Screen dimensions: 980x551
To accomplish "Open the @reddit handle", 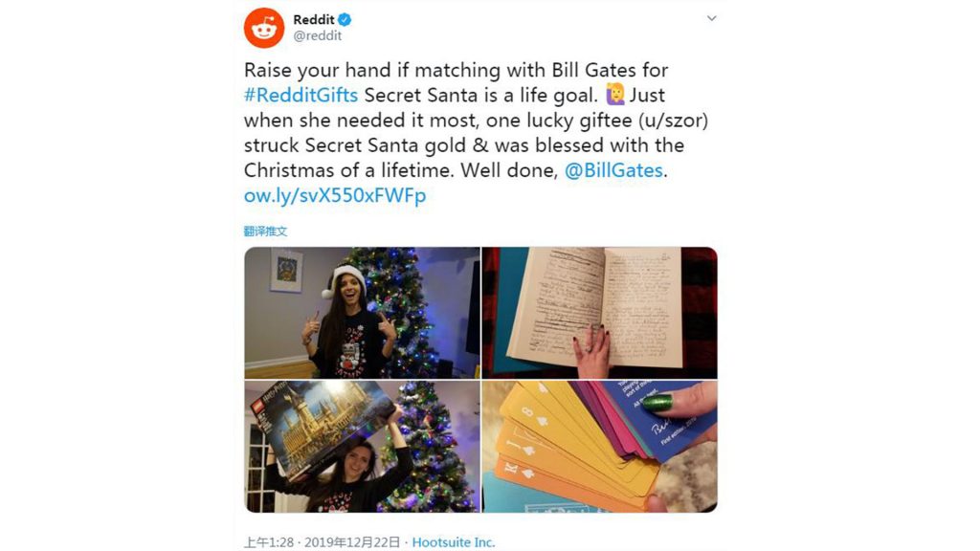I will click(318, 36).
